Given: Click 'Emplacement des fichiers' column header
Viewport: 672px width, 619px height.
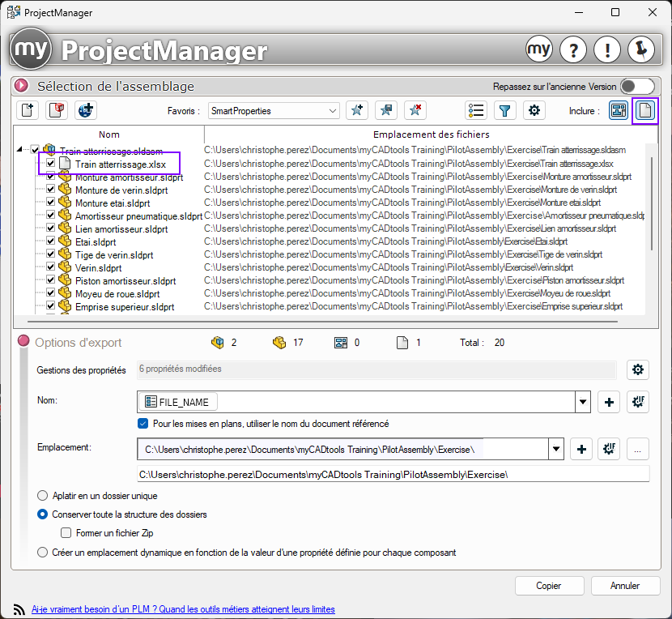Looking at the screenshot, I should (431, 134).
